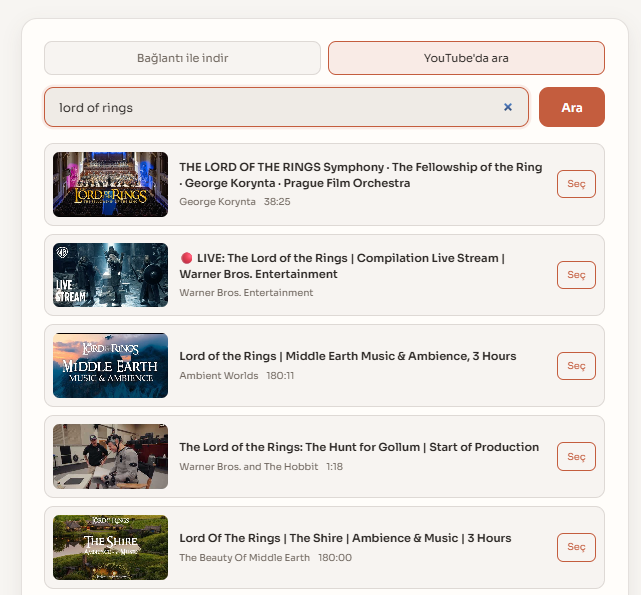Image resolution: width=641 pixels, height=595 pixels.
Task: Choose Seç for The Hunt for Gollum
Action: click(576, 456)
